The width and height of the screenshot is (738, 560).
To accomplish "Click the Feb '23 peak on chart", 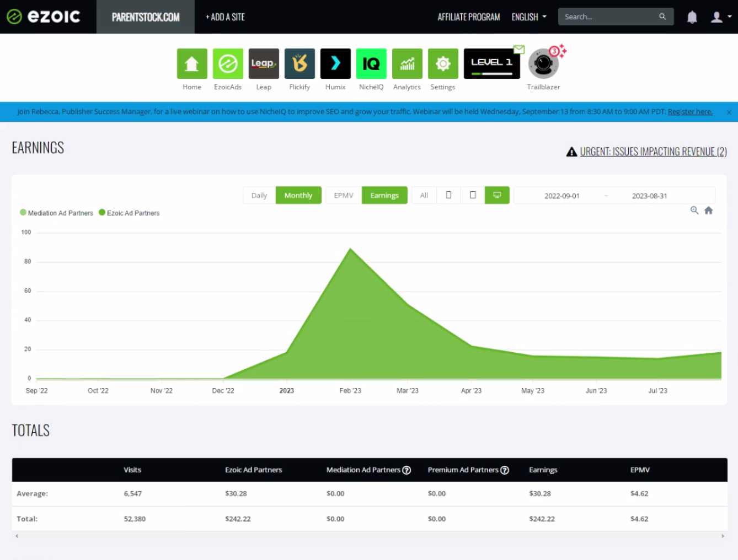I will pos(350,249).
